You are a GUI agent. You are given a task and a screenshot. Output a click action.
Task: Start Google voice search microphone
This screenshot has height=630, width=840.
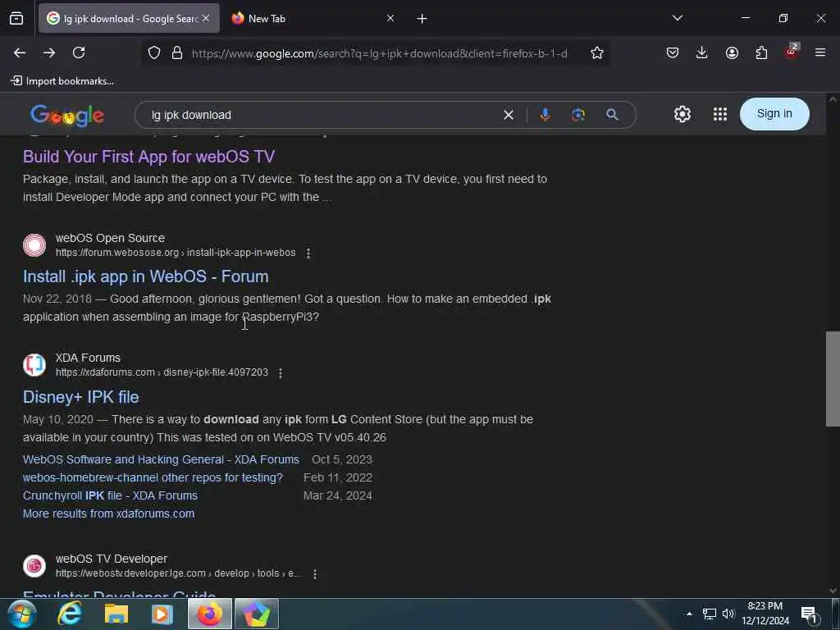pos(545,114)
